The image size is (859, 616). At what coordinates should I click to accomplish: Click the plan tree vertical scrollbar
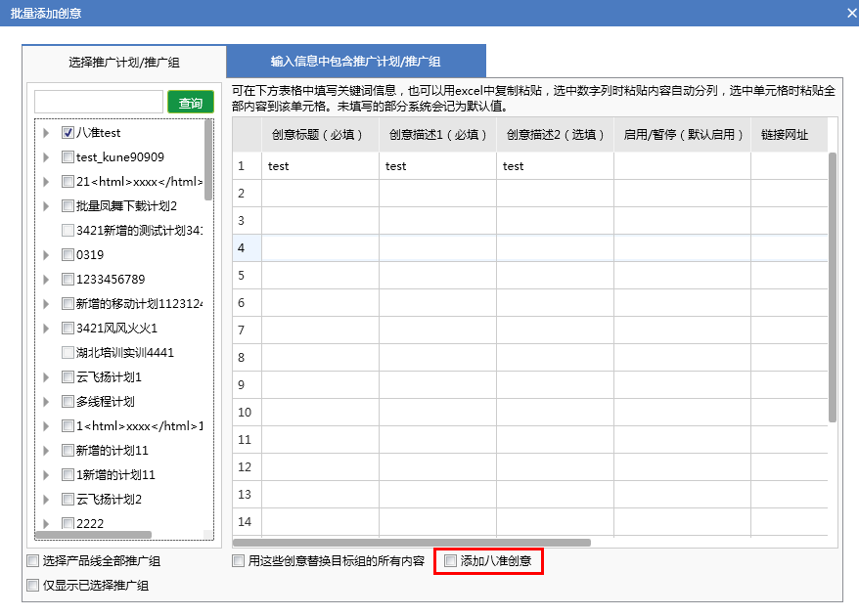[208, 159]
